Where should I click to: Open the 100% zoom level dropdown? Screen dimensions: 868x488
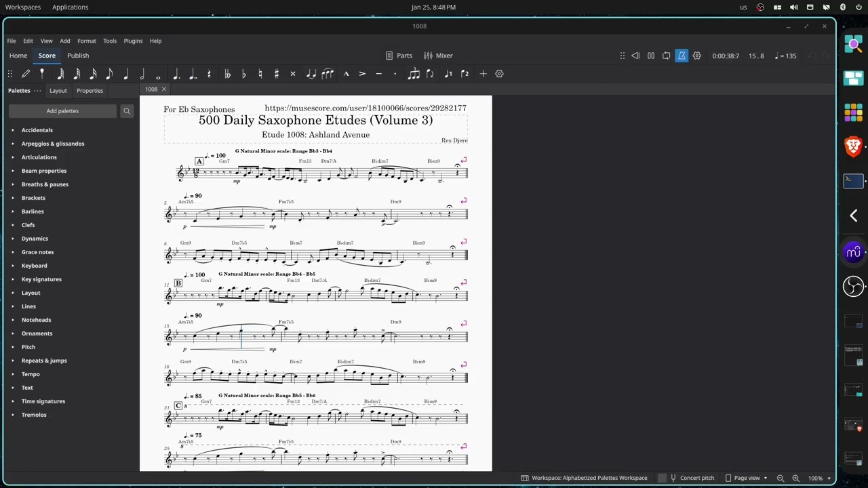(x=819, y=478)
